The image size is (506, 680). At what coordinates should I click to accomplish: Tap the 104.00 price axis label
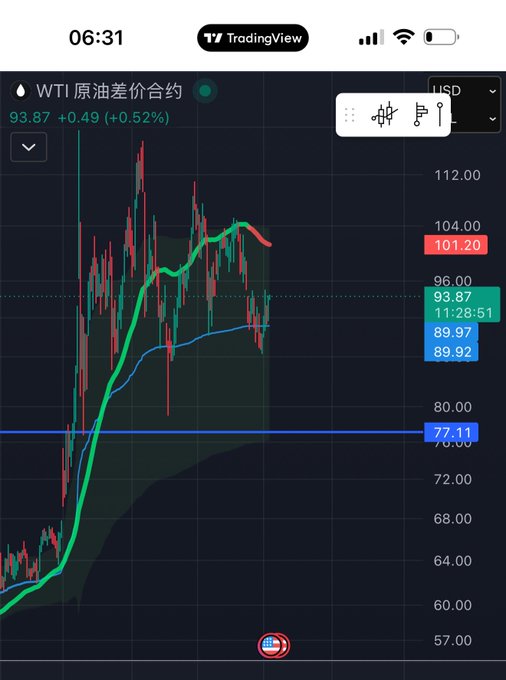(457, 226)
